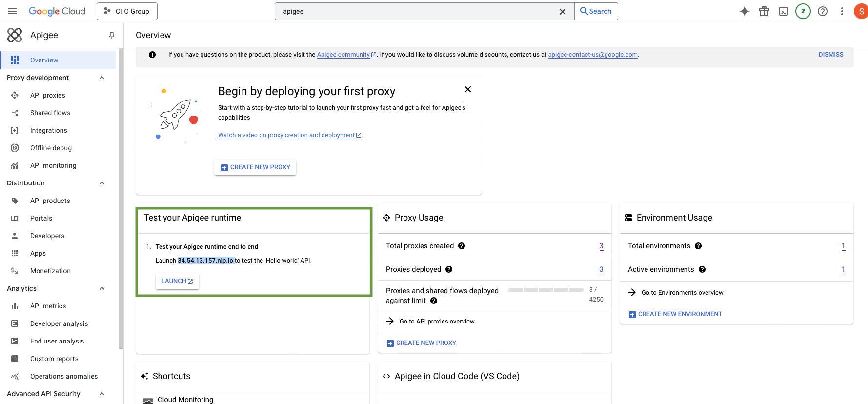Image resolution: width=868 pixels, height=404 pixels.
Task: Open the CTO Group project selector
Action: point(127,11)
